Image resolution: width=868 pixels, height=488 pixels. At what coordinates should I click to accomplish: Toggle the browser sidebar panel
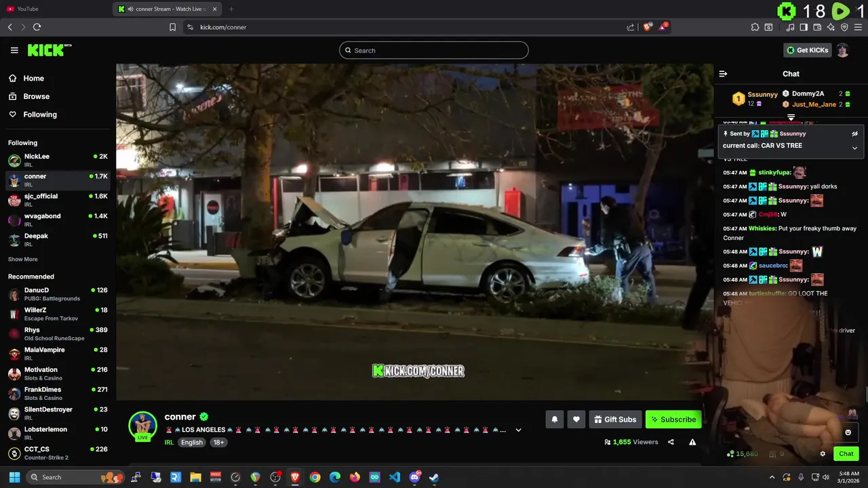(x=804, y=27)
